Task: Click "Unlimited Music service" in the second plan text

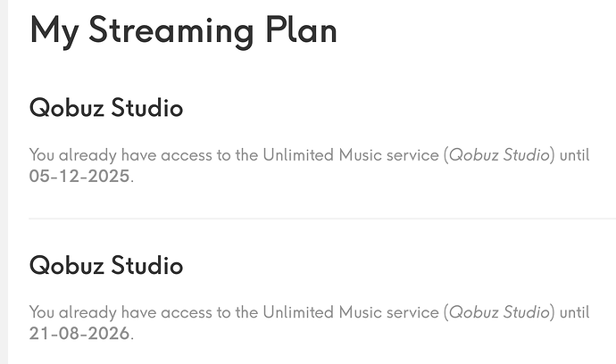Action: pos(349,312)
